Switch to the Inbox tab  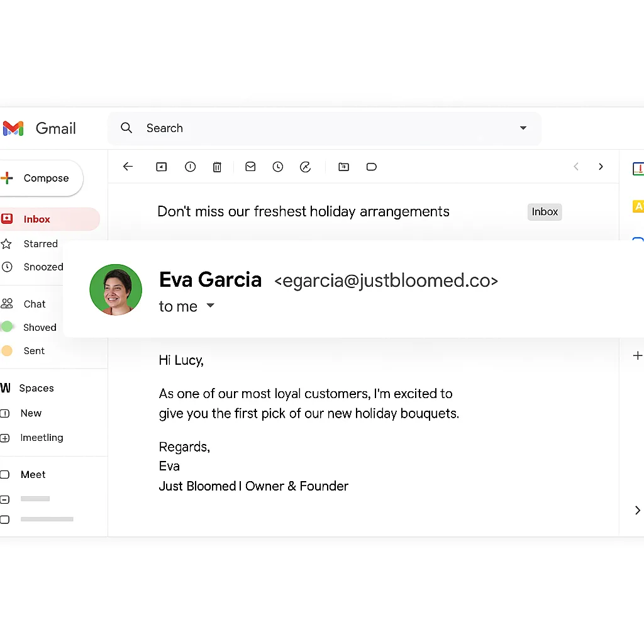[x=544, y=211]
